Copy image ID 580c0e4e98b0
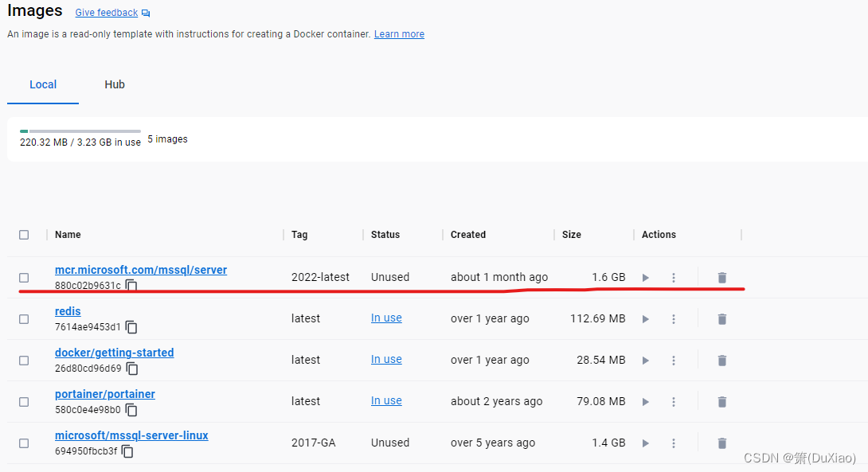The height and width of the screenshot is (472, 868). [131, 410]
